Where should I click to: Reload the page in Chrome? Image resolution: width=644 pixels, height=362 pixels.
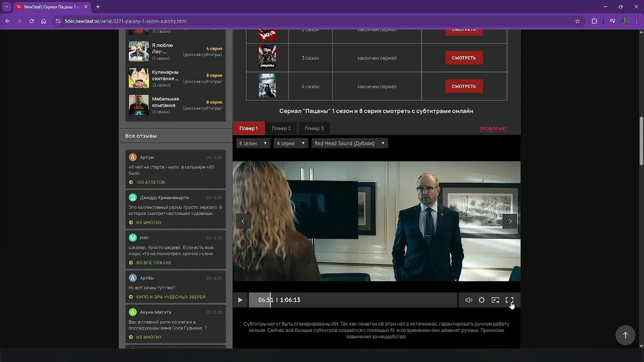[x=31, y=21]
